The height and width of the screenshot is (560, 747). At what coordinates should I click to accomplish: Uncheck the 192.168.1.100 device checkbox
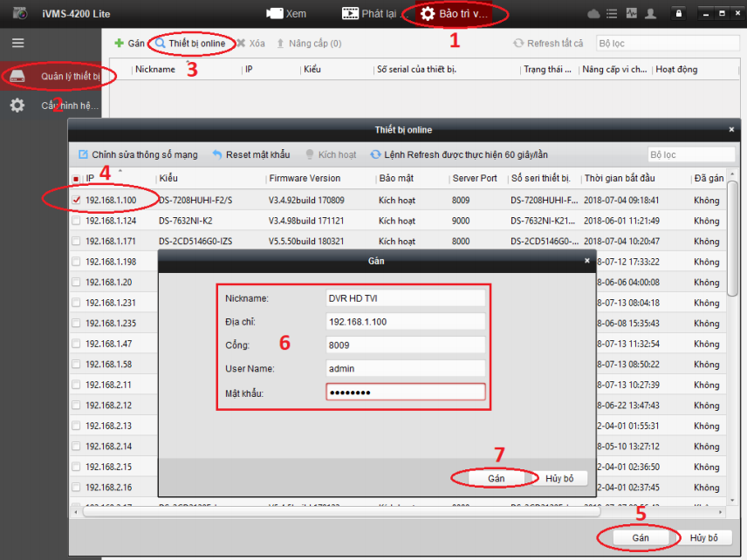tap(77, 200)
